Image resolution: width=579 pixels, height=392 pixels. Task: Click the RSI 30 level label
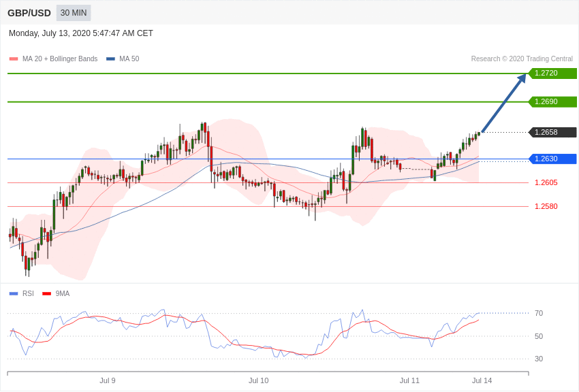click(539, 359)
